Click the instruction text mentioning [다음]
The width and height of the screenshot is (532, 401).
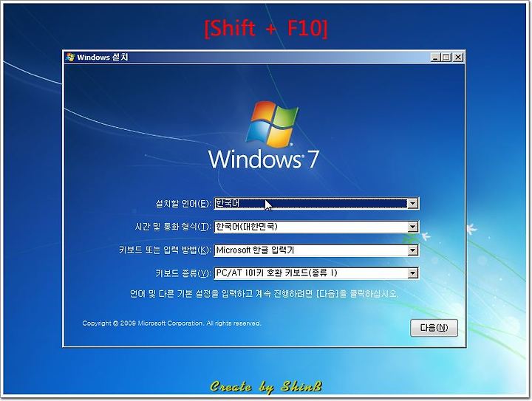(264, 293)
